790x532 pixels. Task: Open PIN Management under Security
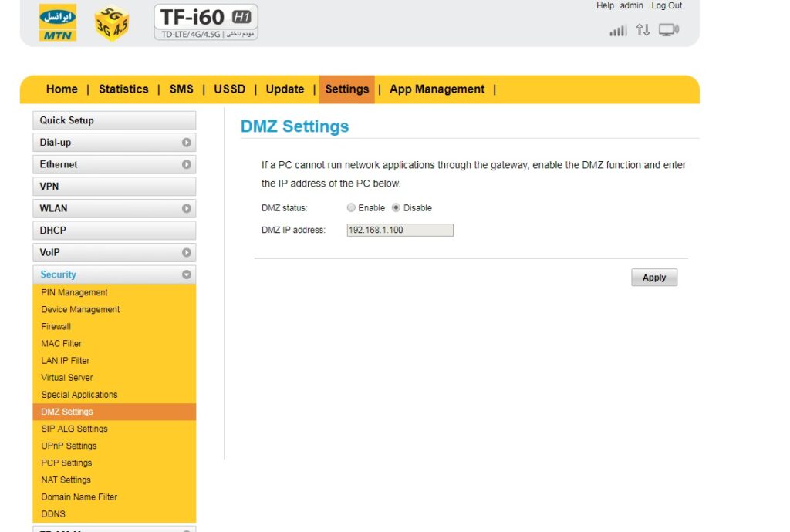tap(75, 292)
